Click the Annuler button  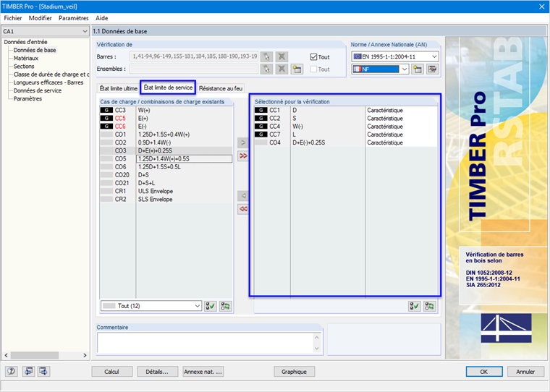525,372
